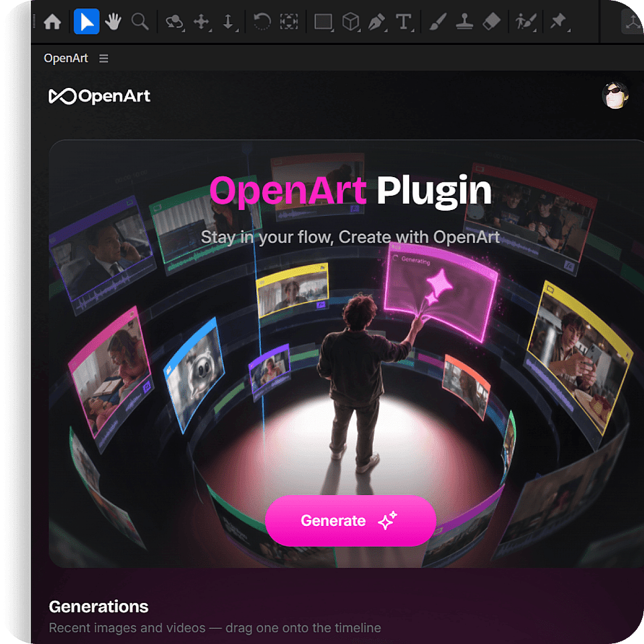Select the Orbit camera tool

[x=174, y=21]
